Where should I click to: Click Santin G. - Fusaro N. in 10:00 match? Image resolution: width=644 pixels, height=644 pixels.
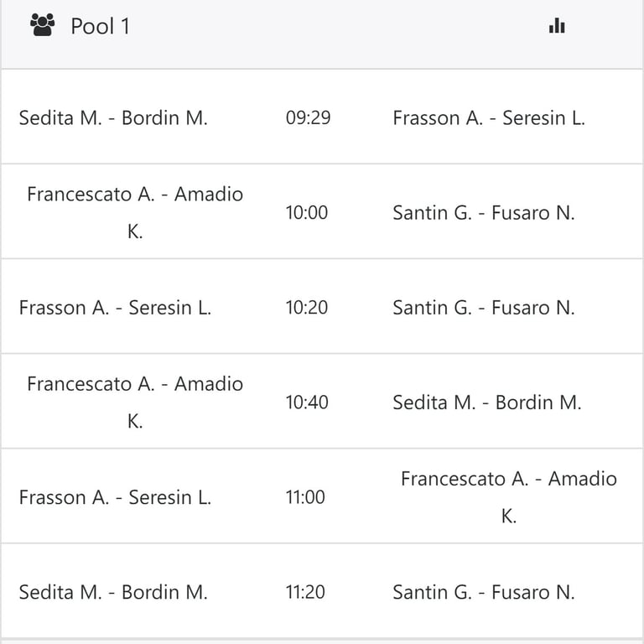coord(484,213)
